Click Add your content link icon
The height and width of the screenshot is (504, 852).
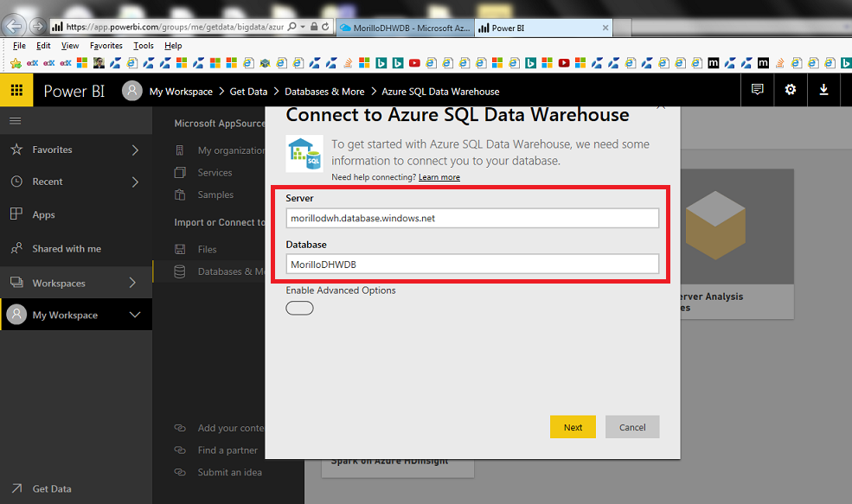click(x=180, y=428)
